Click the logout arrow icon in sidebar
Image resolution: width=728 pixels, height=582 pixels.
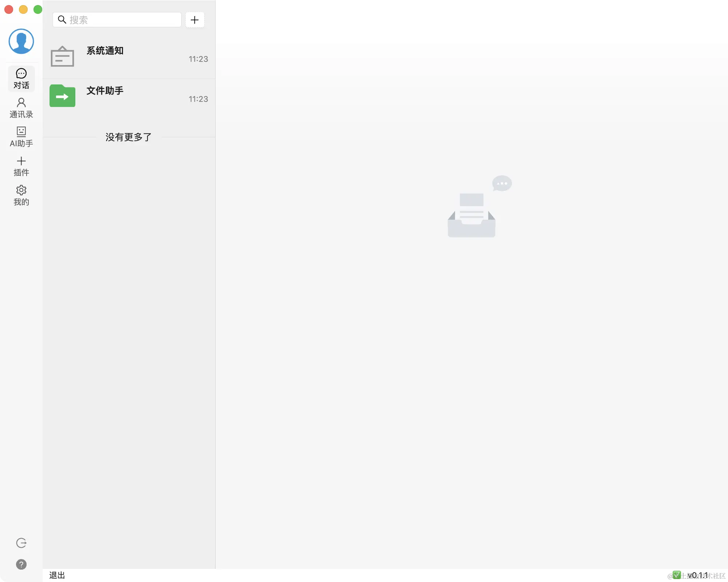click(21, 543)
